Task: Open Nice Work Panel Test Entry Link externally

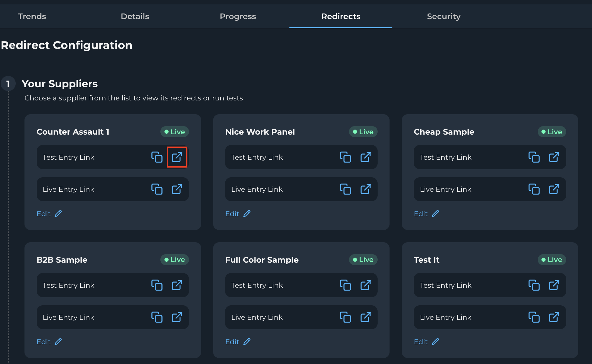Action: [x=365, y=157]
